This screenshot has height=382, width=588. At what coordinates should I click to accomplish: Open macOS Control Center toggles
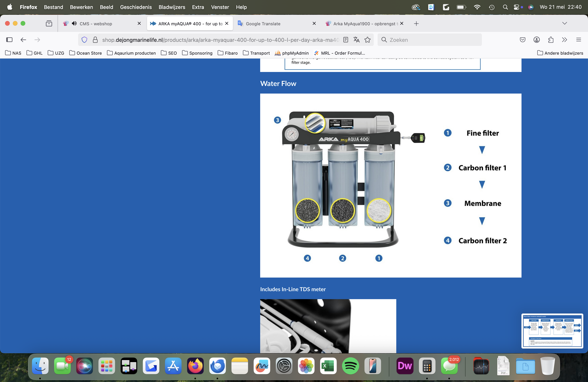click(x=516, y=7)
